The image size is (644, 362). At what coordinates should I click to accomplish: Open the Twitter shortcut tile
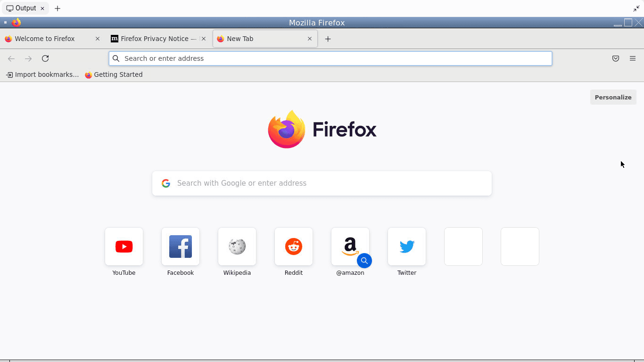[x=407, y=247]
